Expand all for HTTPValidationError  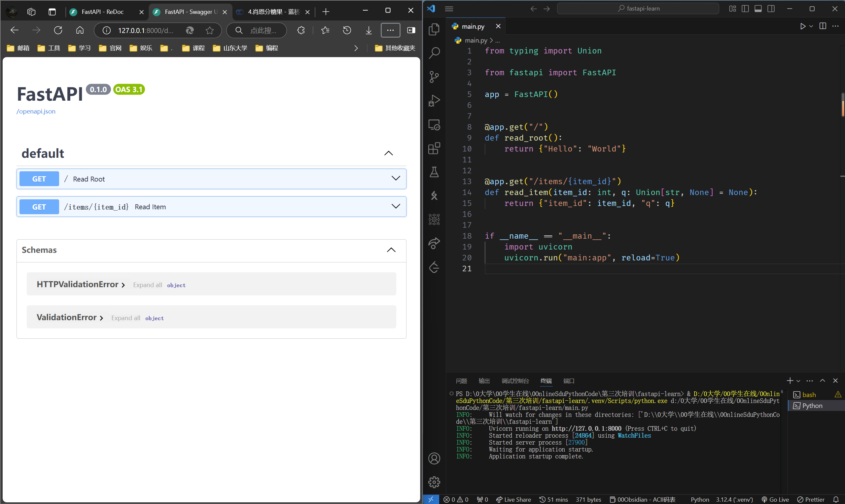148,285
